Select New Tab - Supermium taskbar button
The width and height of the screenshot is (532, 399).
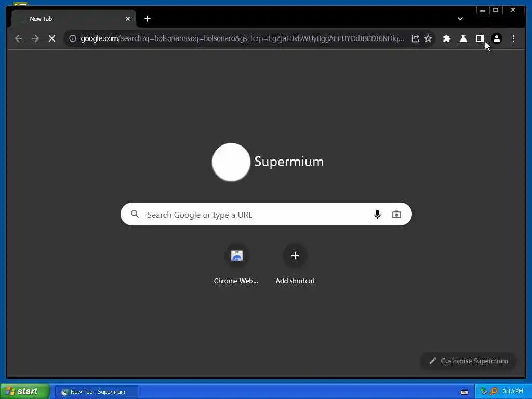(x=97, y=392)
